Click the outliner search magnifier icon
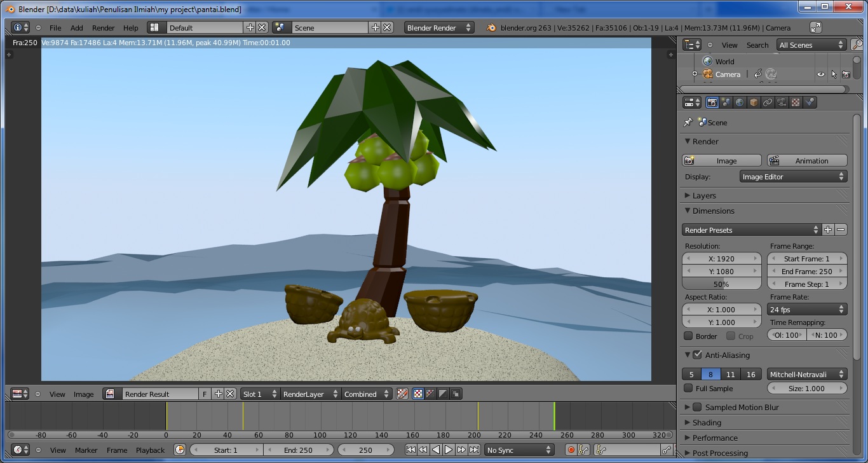 click(x=857, y=45)
